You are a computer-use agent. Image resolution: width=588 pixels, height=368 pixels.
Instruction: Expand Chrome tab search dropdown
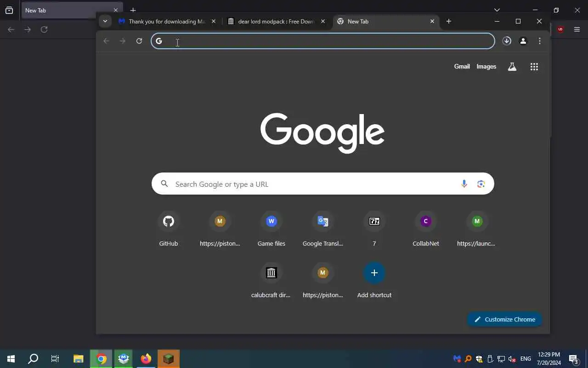(x=105, y=21)
